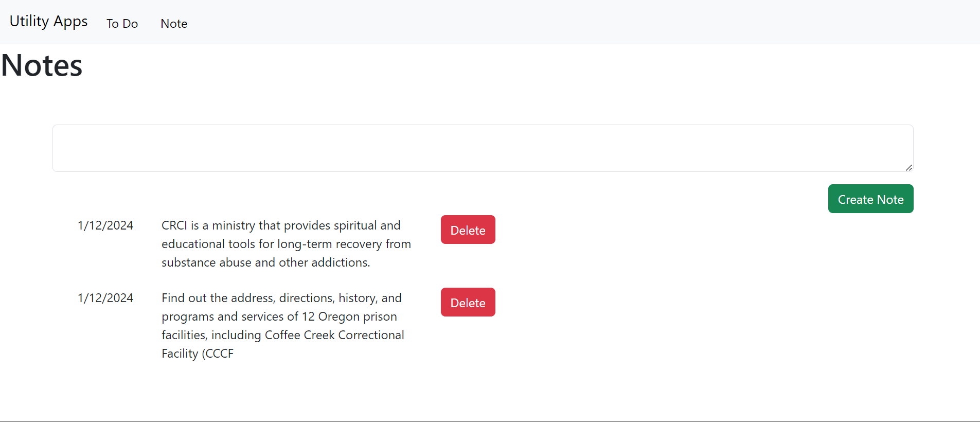Click the text area resize handle
This screenshot has height=422, width=980.
pos(908,167)
